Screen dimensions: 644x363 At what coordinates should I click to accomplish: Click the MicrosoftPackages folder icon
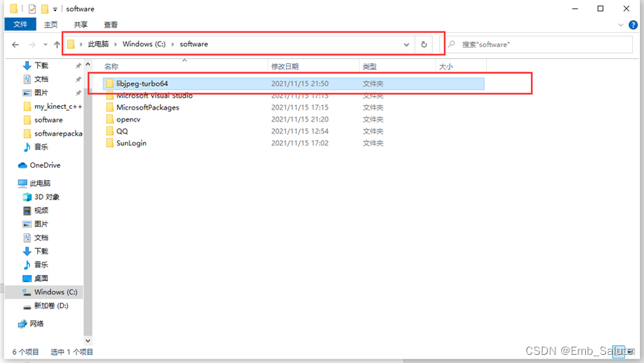(x=109, y=107)
